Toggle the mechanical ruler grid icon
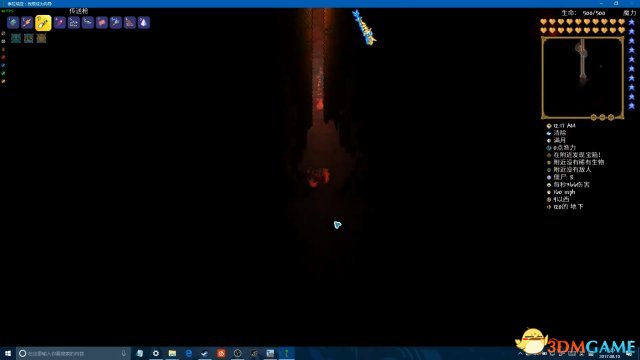 pyautogui.click(x=3, y=41)
